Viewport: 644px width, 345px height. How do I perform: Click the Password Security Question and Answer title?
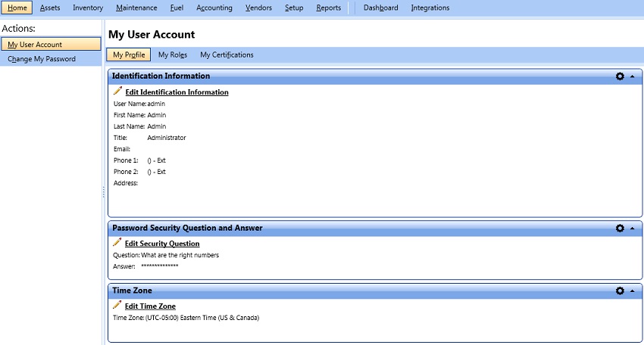tap(187, 228)
